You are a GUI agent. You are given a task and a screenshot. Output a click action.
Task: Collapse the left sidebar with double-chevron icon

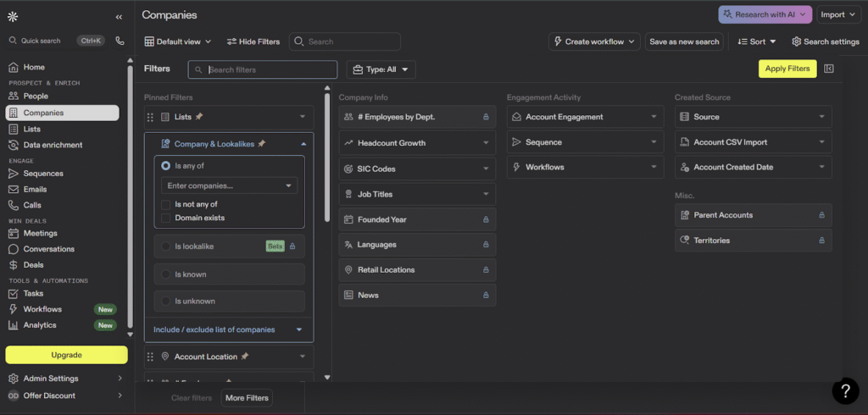pyautogui.click(x=119, y=16)
